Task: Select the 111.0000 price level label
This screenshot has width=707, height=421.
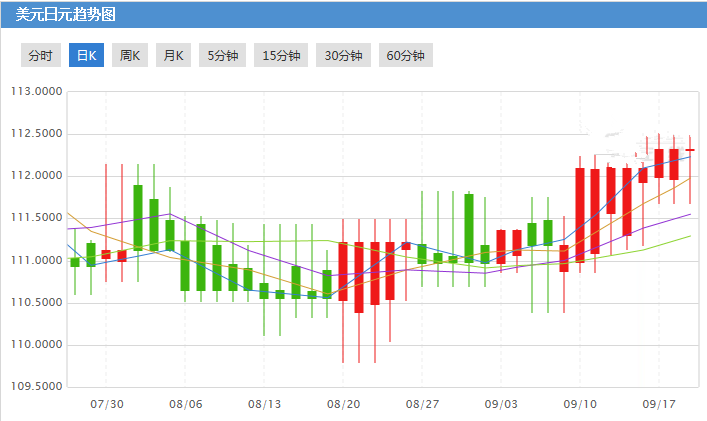Action: (36, 261)
